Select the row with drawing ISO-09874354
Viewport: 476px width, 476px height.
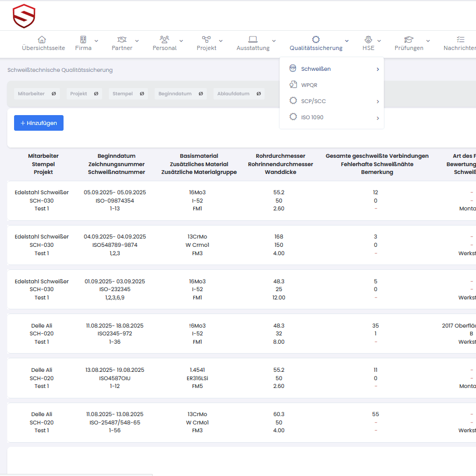(115, 201)
